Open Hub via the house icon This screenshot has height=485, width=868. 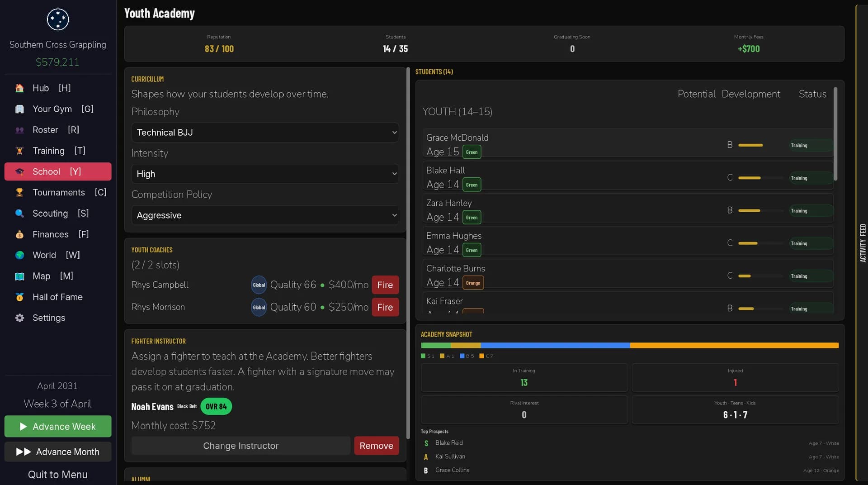(x=19, y=88)
